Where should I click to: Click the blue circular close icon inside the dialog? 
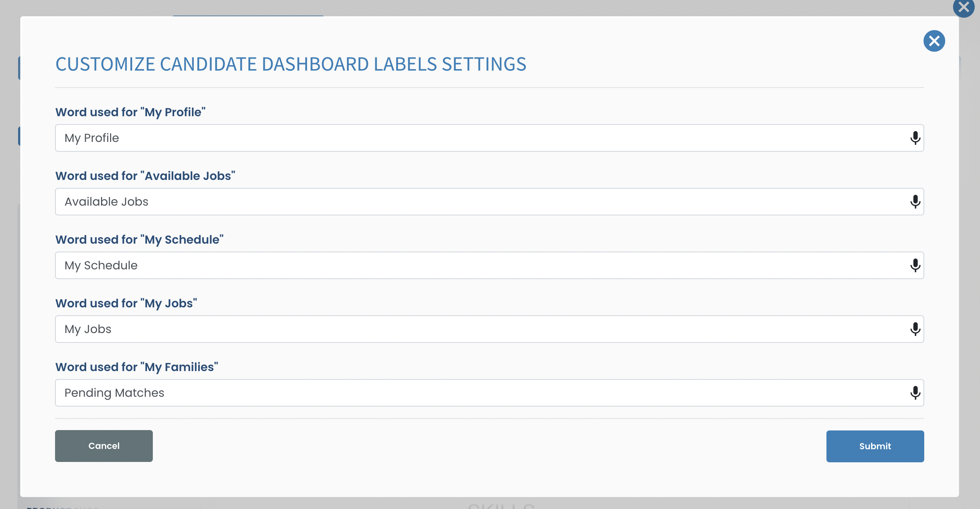935,41
